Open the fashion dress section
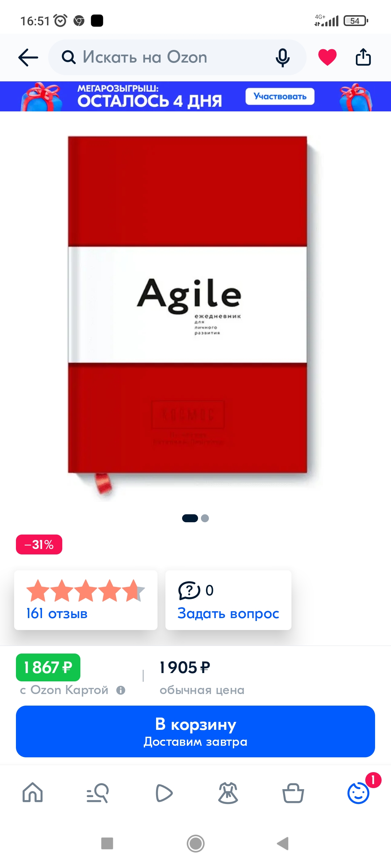The height and width of the screenshot is (868, 391). (228, 793)
